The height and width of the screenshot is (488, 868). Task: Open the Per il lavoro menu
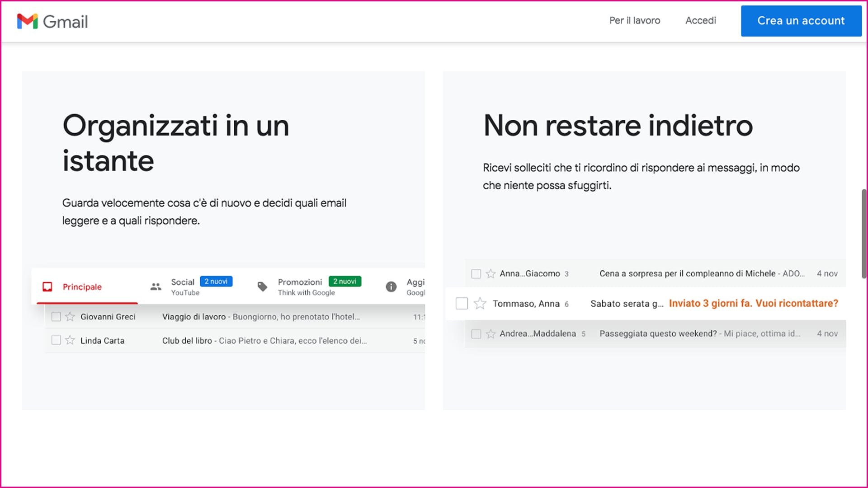(x=635, y=20)
